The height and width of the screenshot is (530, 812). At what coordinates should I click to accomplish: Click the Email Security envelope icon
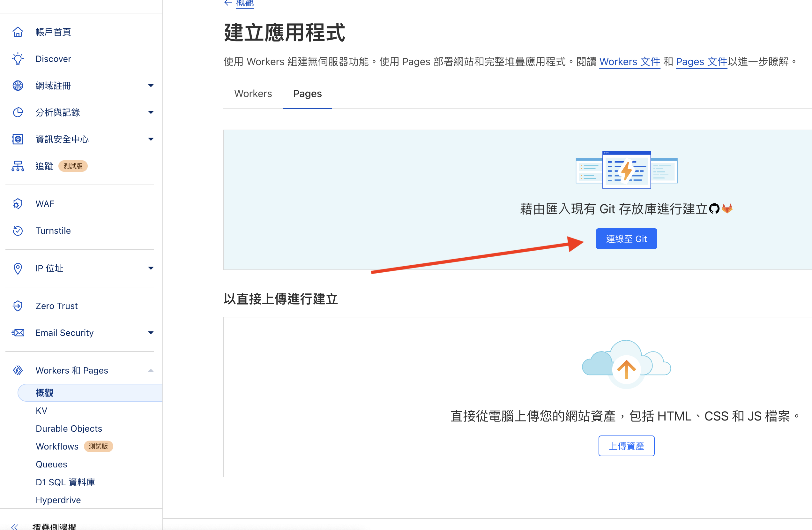tap(18, 333)
